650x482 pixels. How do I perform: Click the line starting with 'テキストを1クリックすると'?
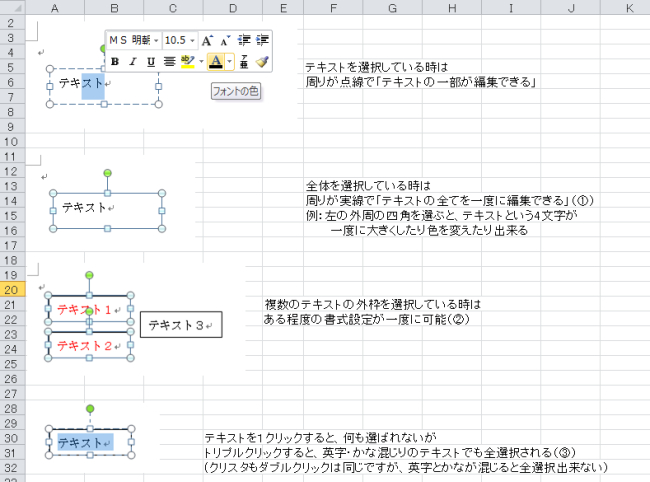(x=320, y=438)
